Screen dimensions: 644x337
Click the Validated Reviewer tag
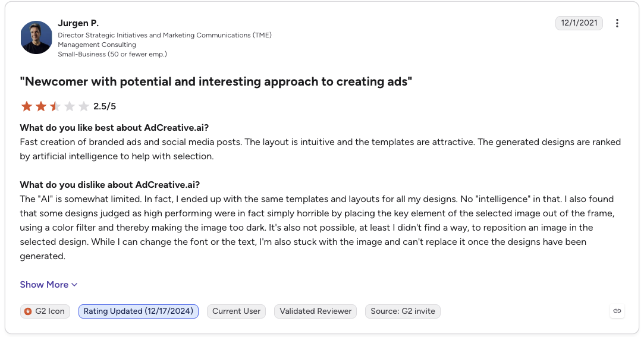pyautogui.click(x=315, y=311)
